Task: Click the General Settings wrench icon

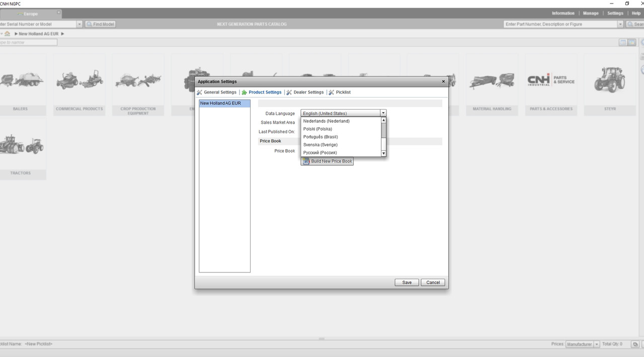Action: [200, 93]
